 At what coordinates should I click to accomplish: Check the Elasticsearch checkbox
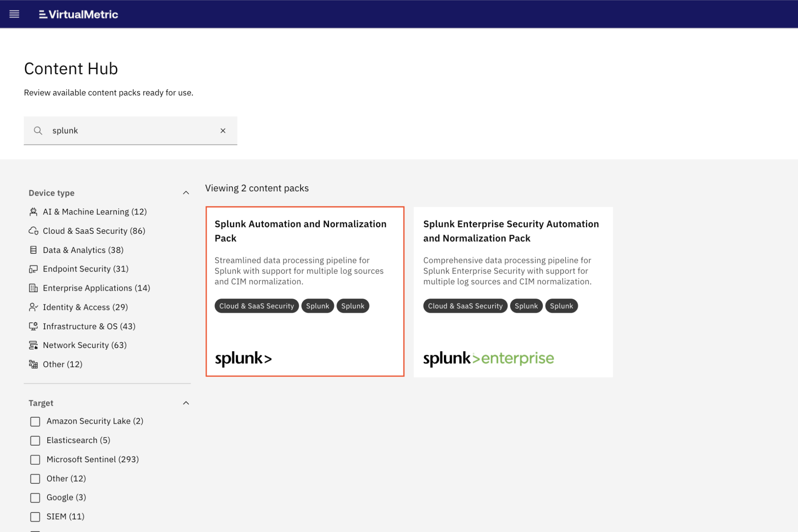click(35, 441)
